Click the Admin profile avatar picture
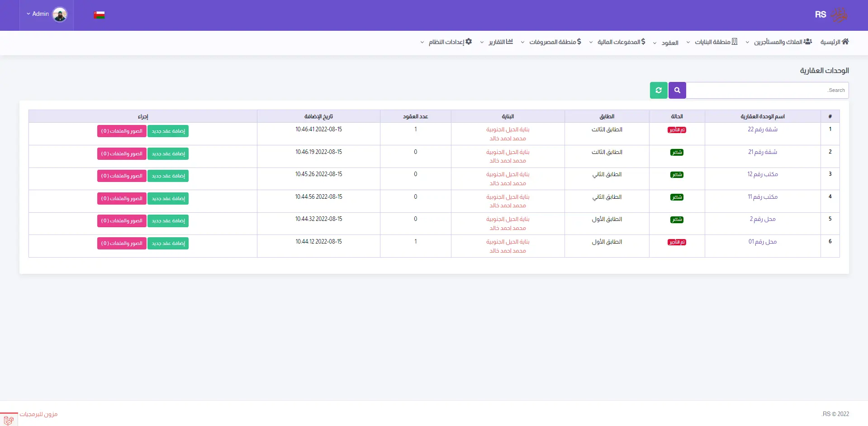Viewport: 868px width, 426px height. [60, 14]
